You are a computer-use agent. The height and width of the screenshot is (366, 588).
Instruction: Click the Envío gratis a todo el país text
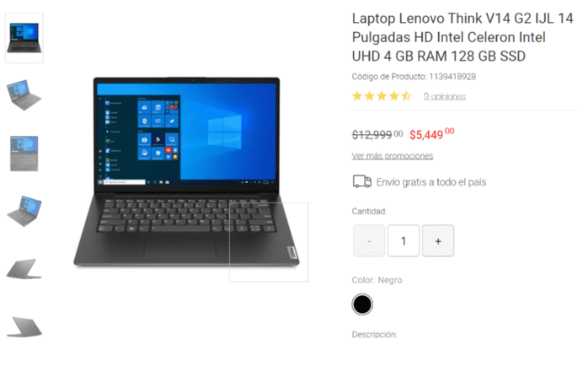[x=431, y=182]
